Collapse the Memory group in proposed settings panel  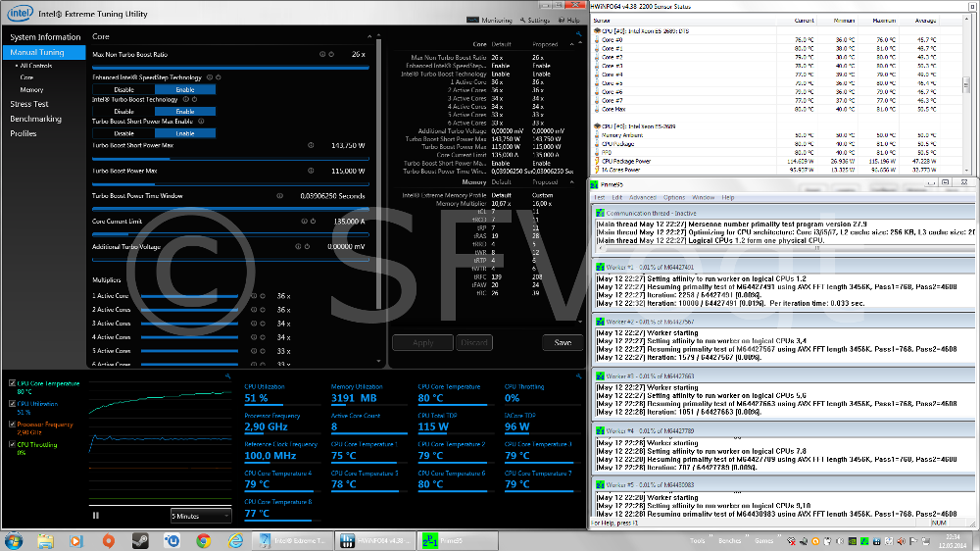point(572,182)
